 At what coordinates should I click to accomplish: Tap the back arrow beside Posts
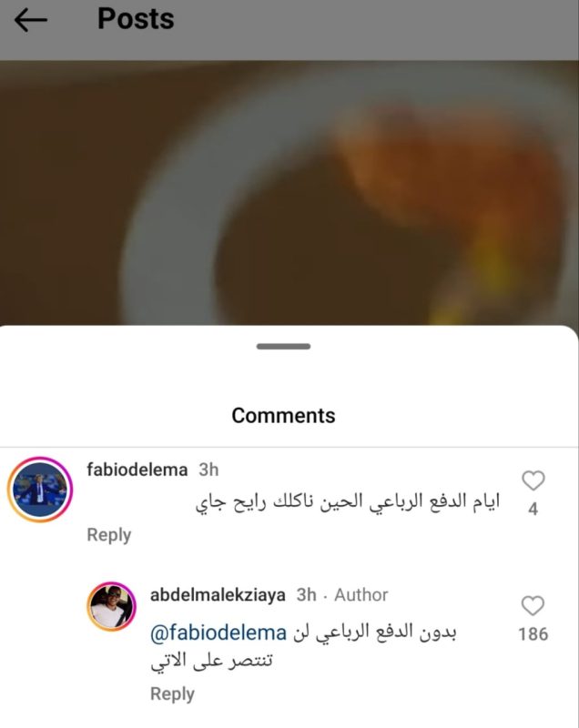(x=31, y=19)
